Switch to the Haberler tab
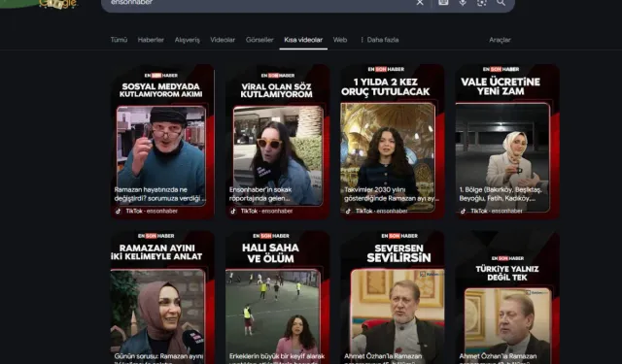The height and width of the screenshot is (364, 622). tap(151, 40)
